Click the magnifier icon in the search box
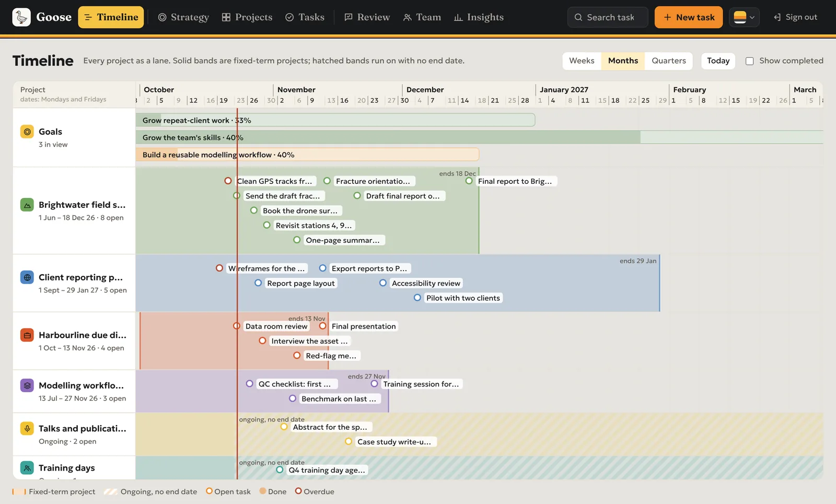Screen dimensions: 836x504 click(x=578, y=17)
